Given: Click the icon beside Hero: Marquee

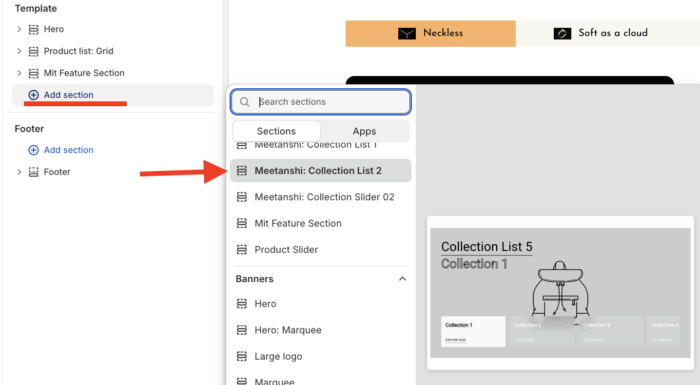Looking at the screenshot, I should tap(242, 330).
